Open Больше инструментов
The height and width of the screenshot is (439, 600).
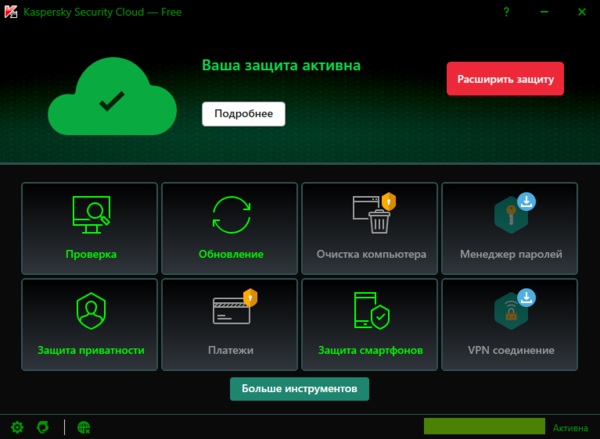299,389
